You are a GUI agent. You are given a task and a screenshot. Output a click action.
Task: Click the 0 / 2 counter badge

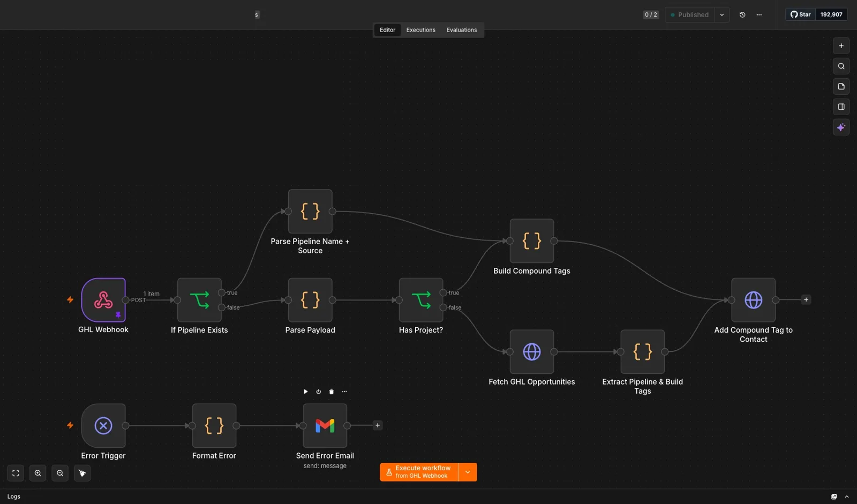pos(651,14)
